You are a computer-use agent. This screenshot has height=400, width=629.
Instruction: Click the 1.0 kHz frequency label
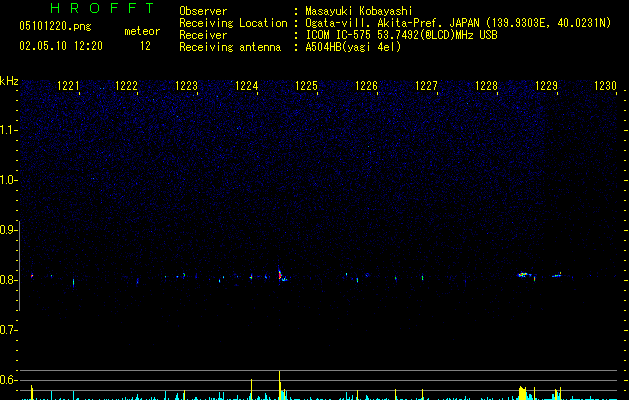coord(8,180)
